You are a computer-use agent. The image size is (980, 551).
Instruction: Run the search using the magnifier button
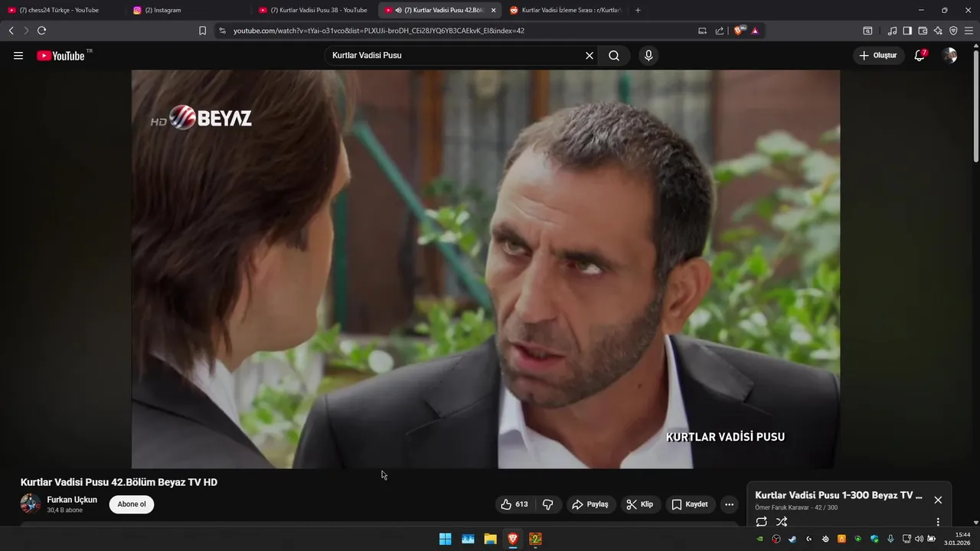click(x=614, y=56)
